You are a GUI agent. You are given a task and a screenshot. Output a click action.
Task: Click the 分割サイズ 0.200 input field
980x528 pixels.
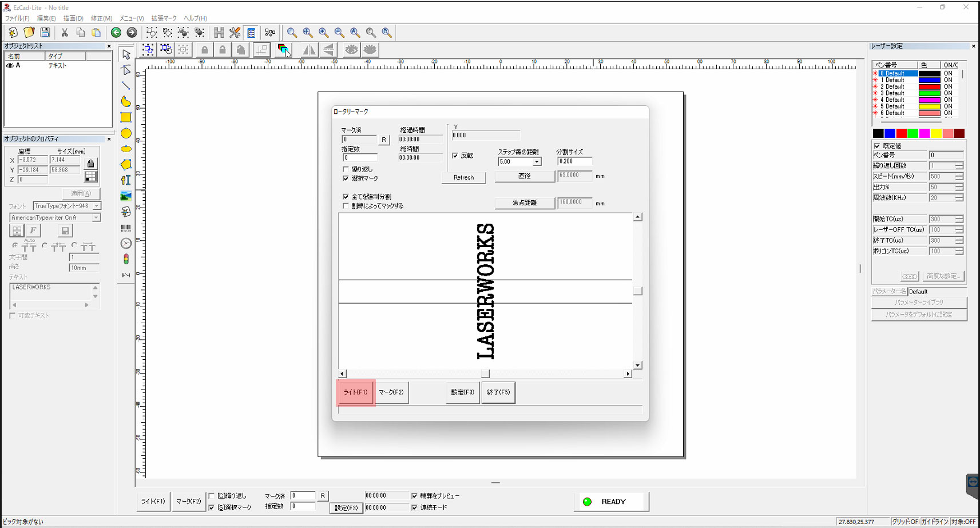tap(575, 161)
